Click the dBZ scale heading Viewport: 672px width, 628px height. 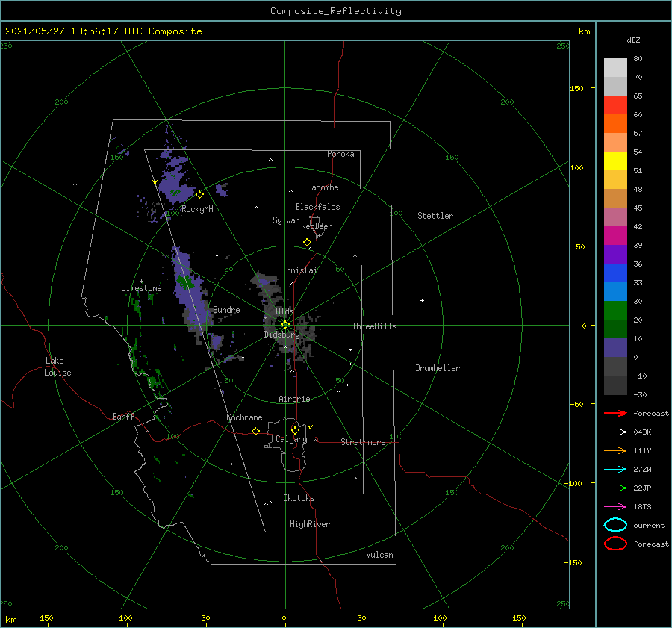click(633, 40)
